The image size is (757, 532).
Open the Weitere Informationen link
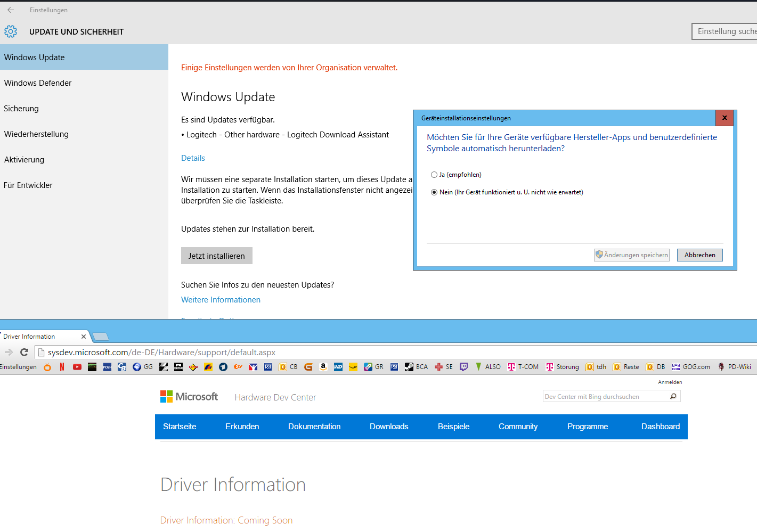(221, 300)
